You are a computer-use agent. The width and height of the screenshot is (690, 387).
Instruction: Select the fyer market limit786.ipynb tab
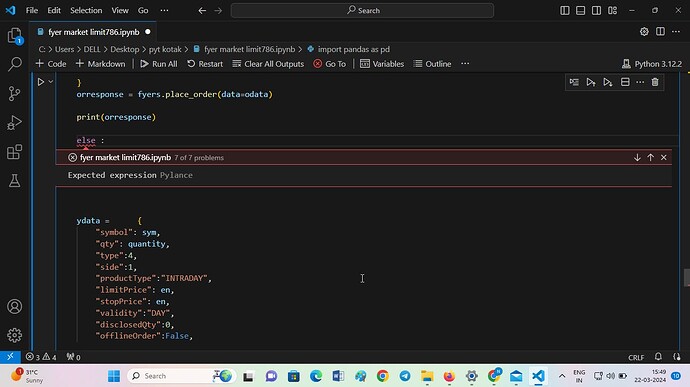tap(94, 32)
